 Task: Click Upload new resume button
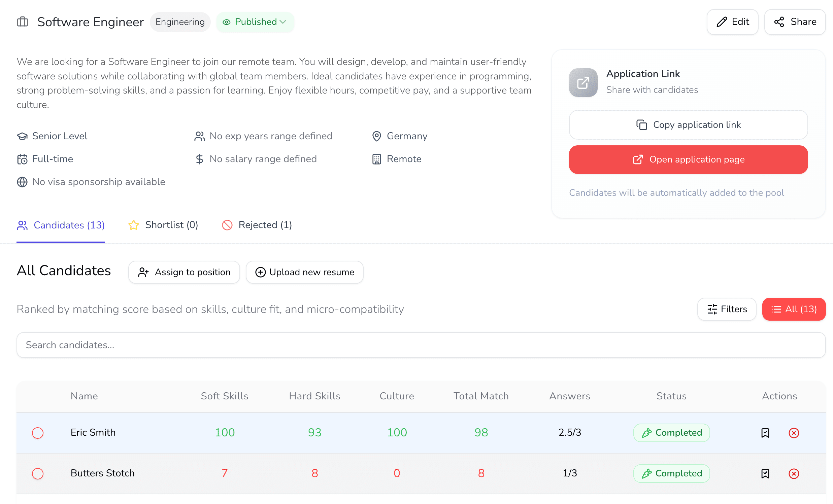click(304, 272)
